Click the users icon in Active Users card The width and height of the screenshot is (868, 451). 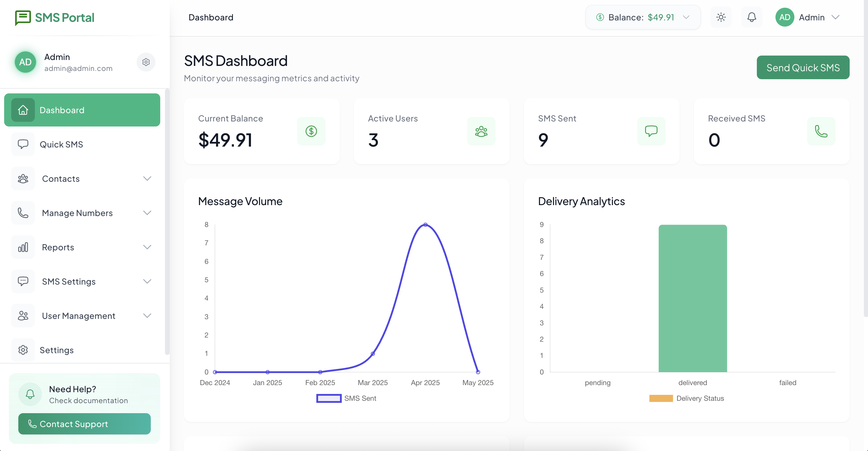pyautogui.click(x=481, y=131)
